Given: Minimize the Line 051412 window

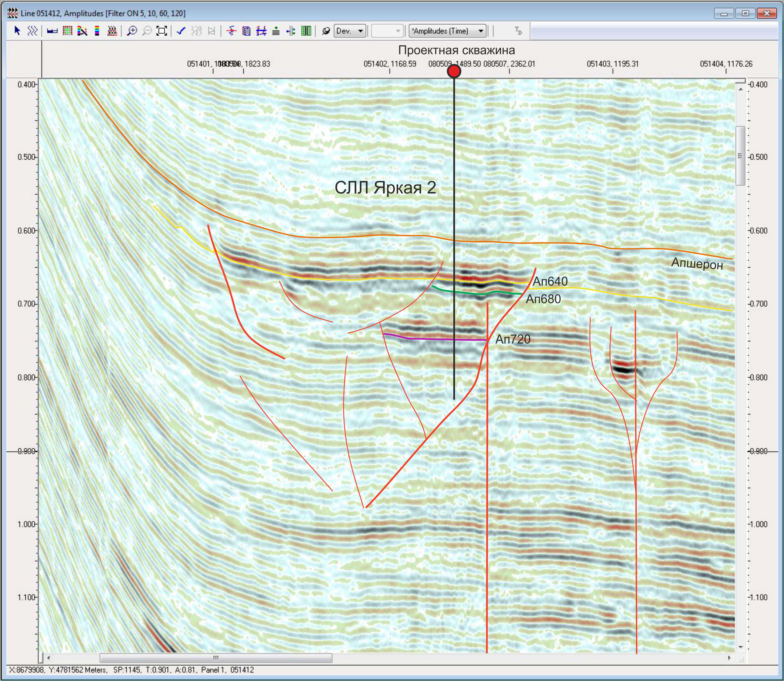Looking at the screenshot, I should tap(724, 13).
